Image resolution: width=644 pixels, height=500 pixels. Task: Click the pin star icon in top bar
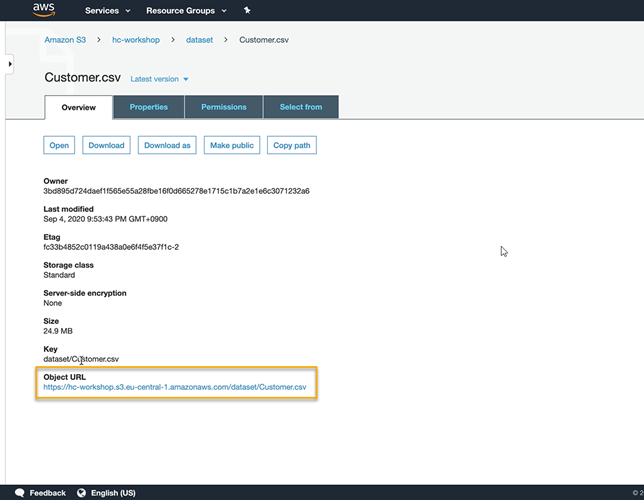(247, 10)
